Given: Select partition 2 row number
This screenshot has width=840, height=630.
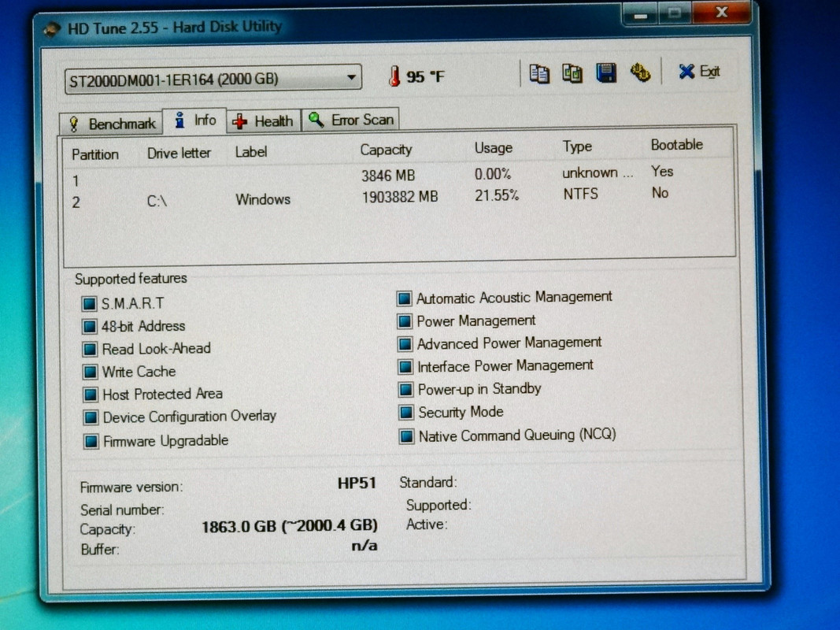Looking at the screenshot, I should click(x=76, y=202).
